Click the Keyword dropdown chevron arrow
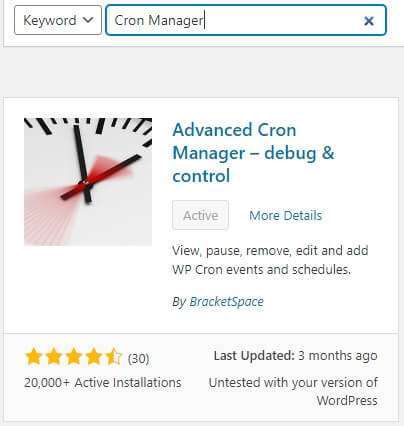The height and width of the screenshot is (426, 404). (x=87, y=20)
